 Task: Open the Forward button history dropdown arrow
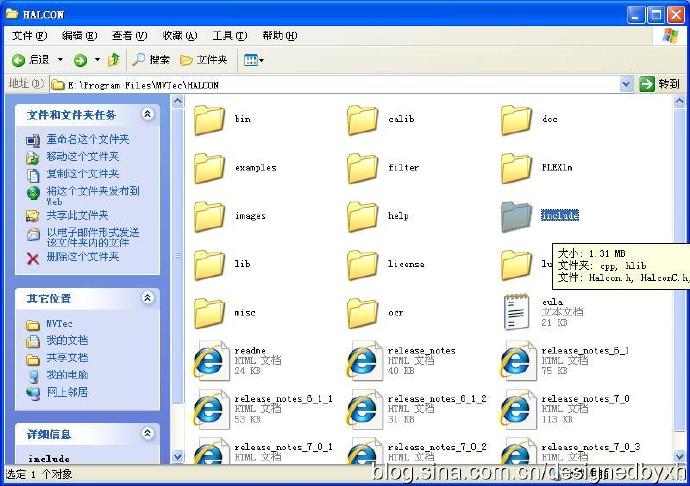pyautogui.click(x=97, y=59)
